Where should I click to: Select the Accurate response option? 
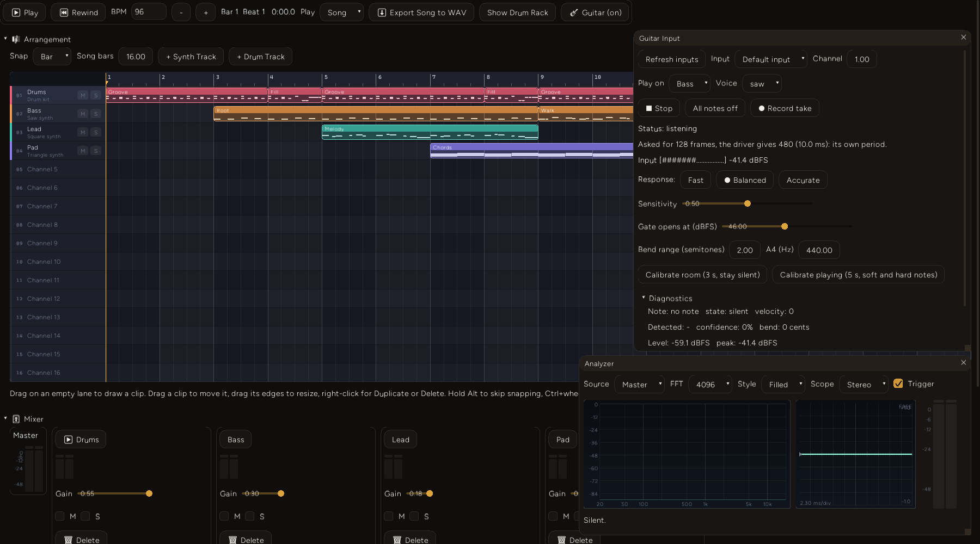pos(803,180)
